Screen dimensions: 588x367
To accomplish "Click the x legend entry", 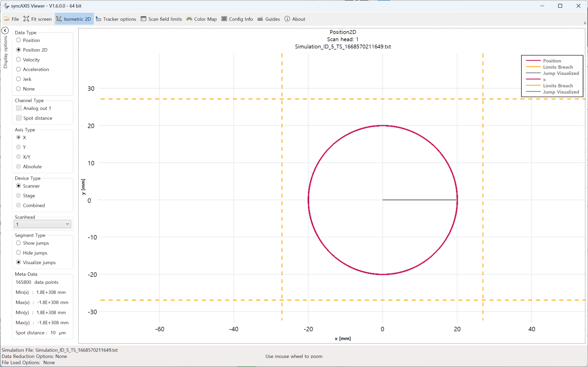I will tap(544, 80).
